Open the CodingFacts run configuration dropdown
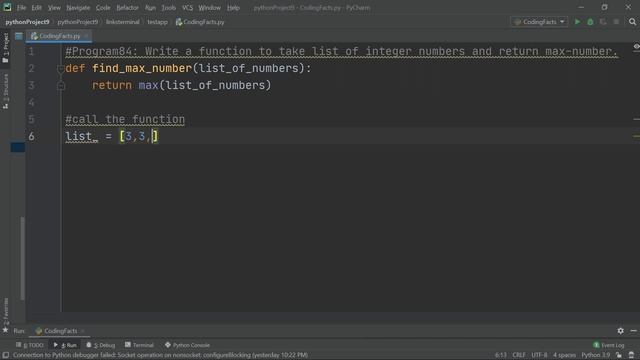The width and height of the screenshot is (640, 360). (x=539, y=22)
